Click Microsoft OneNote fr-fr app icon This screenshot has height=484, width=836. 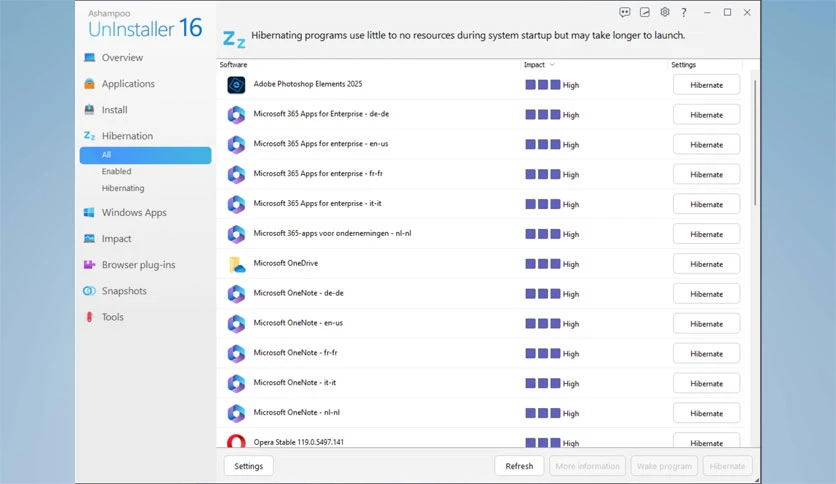tap(236, 353)
